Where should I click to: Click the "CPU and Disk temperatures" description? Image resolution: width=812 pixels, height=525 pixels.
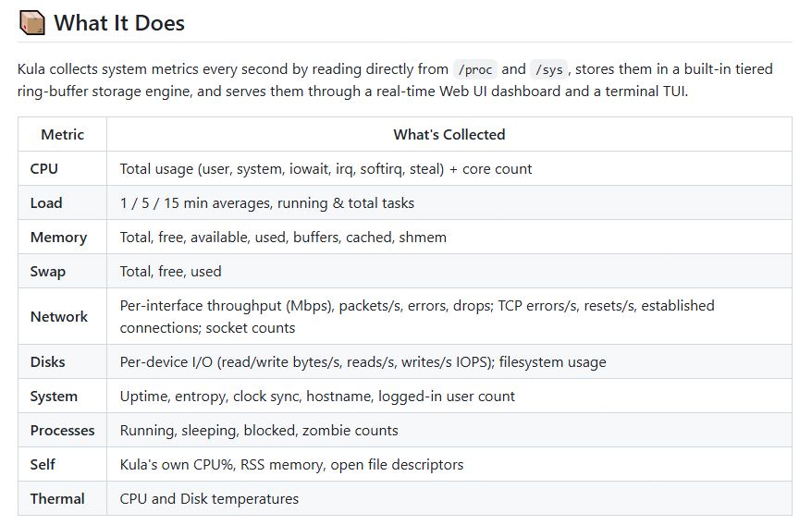(x=209, y=499)
